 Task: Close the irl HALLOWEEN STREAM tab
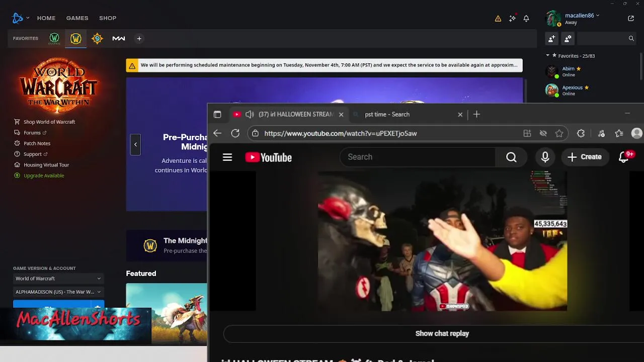[341, 115]
